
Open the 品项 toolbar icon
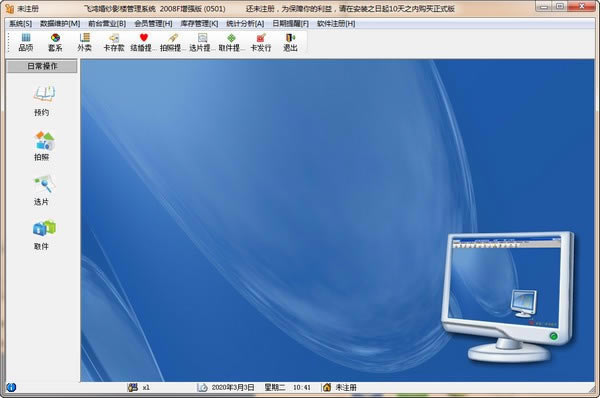click(x=26, y=42)
